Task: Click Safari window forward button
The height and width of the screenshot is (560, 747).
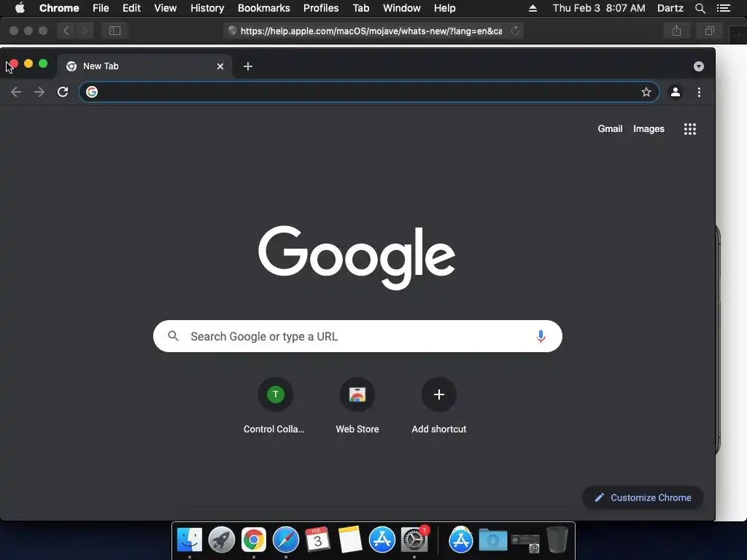Action: tap(85, 31)
